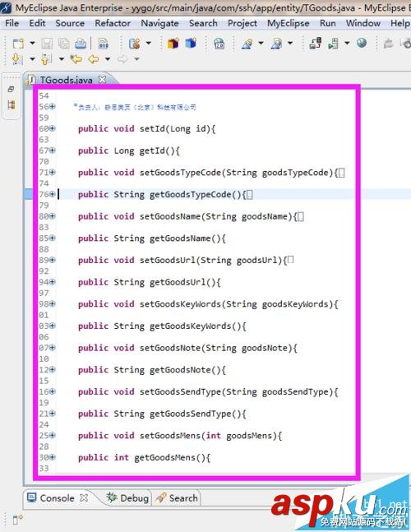The width and height of the screenshot is (411, 532).
Task: Expand folded setGoodsSendType at line 16
Action: [x=53, y=391]
